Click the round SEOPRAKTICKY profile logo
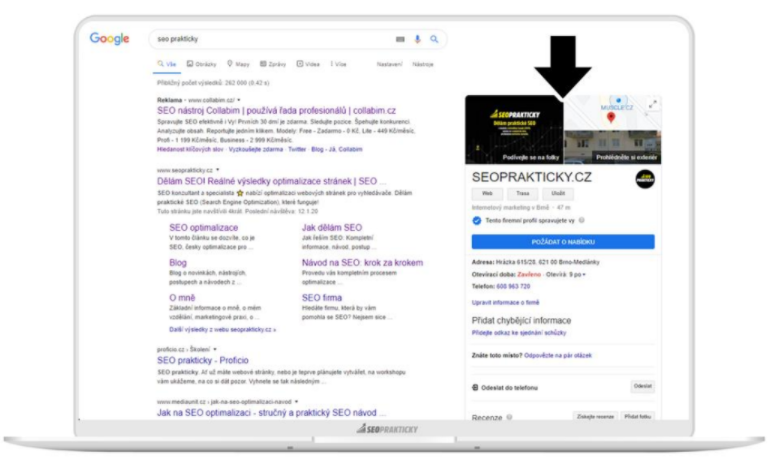 pos(645,179)
